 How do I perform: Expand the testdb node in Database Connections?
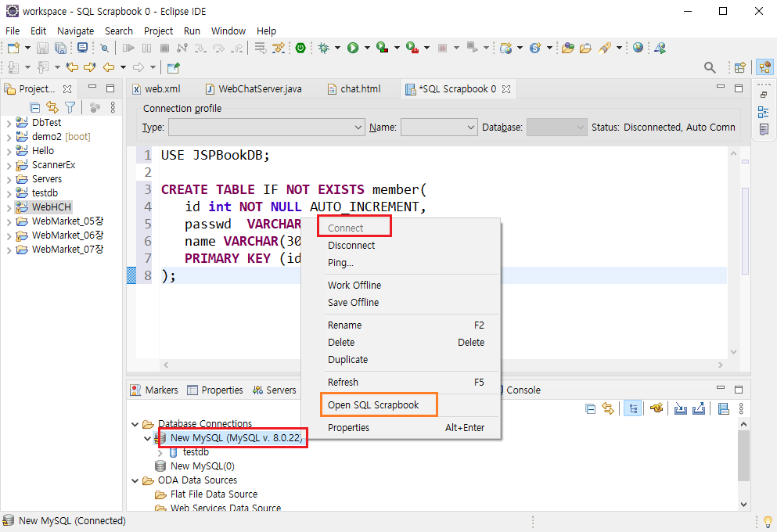[x=161, y=452]
